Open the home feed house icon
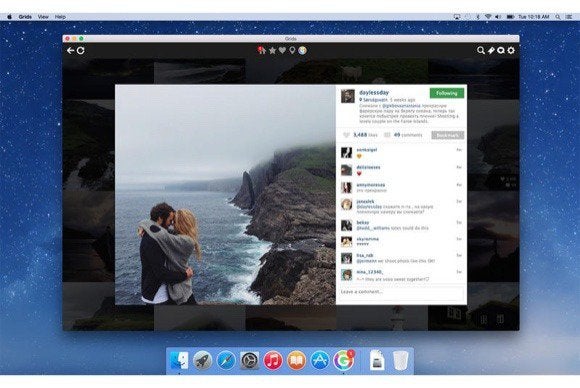 tap(262, 50)
